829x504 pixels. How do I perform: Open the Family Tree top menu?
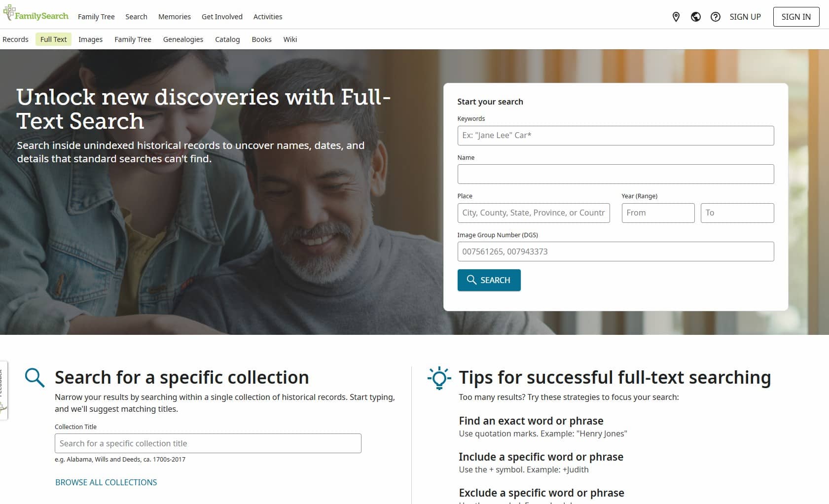[96, 17]
